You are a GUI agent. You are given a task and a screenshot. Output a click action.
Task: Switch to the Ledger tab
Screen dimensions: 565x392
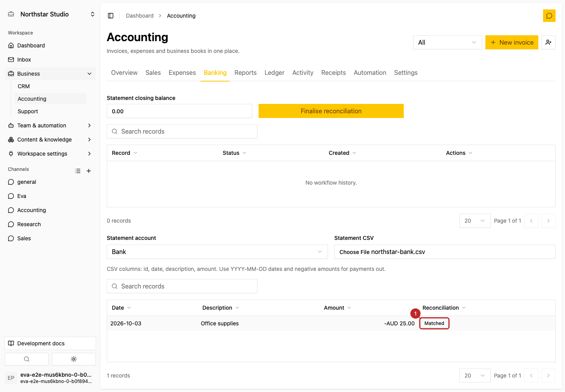(x=274, y=73)
